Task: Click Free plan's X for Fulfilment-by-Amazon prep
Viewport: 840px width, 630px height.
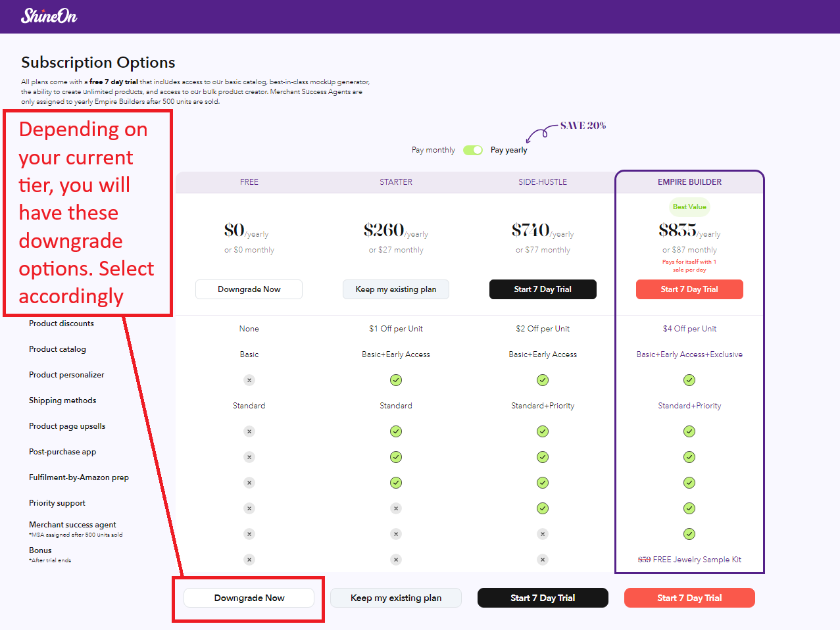Action: [249, 483]
